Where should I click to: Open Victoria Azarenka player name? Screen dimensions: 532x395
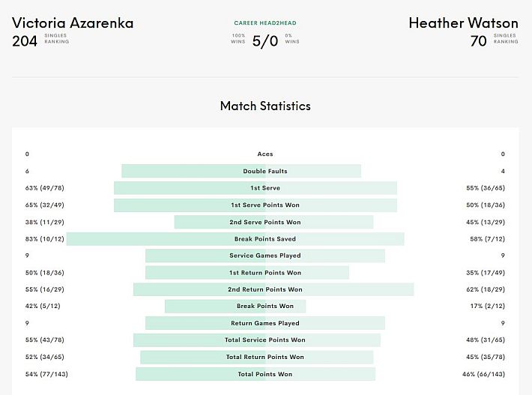[x=73, y=23]
